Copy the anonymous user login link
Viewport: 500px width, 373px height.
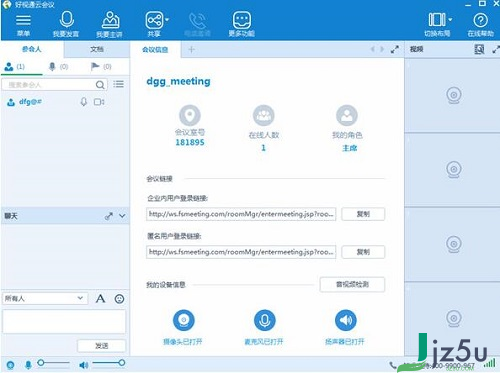(363, 252)
